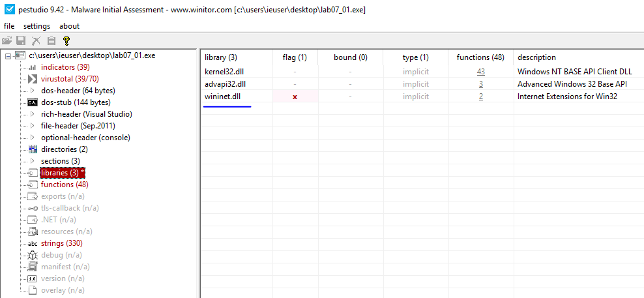
Task: Click the virustotal arrow icon
Action: point(33,78)
